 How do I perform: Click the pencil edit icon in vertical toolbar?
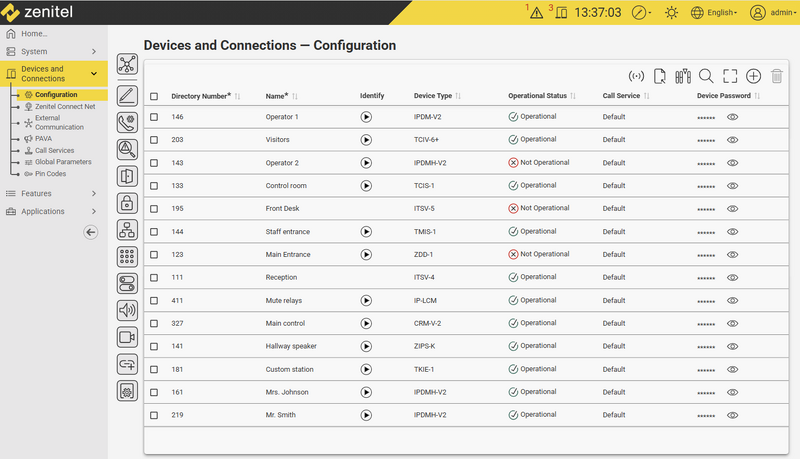127,95
